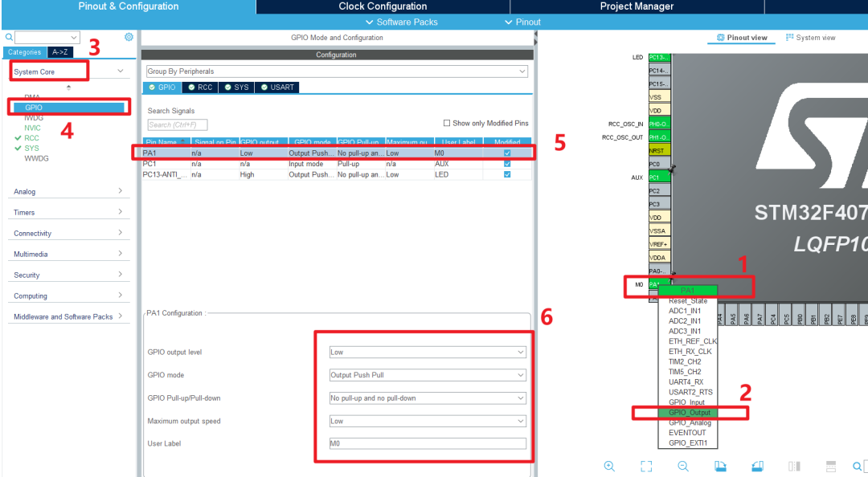Viewport: 868px width, 477px height.
Task: Select the PH1-OSC_OUT pin
Action: (659, 137)
